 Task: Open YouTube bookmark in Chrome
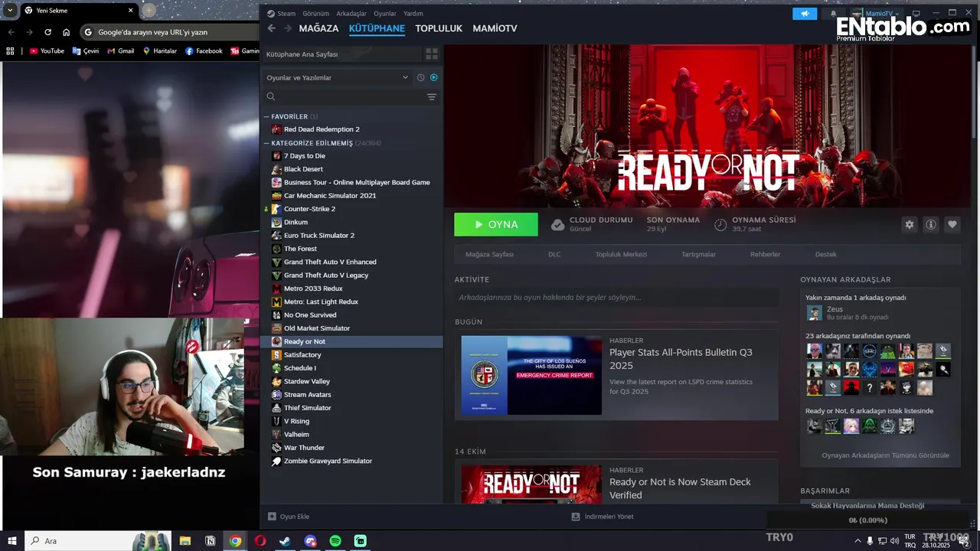[x=47, y=51]
